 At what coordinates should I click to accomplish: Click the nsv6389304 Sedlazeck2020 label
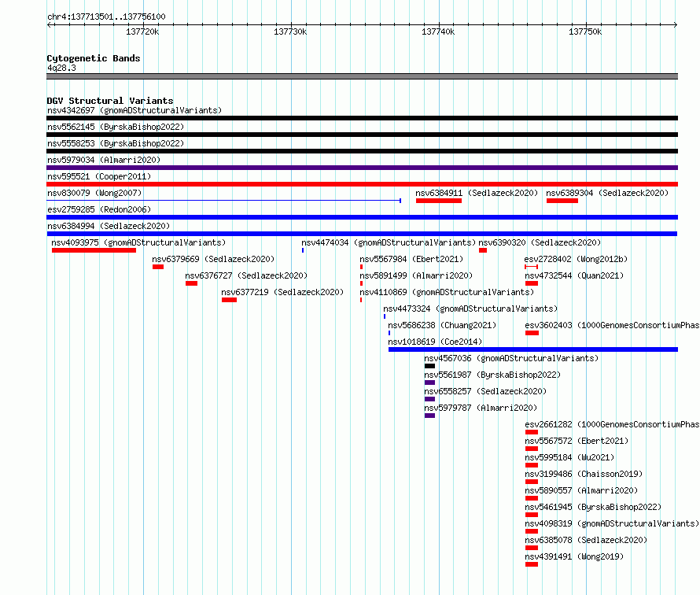(607, 193)
